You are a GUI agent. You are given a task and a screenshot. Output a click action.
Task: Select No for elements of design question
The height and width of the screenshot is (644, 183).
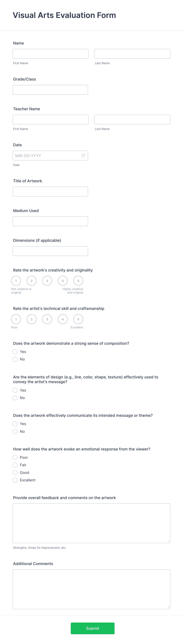click(x=15, y=398)
